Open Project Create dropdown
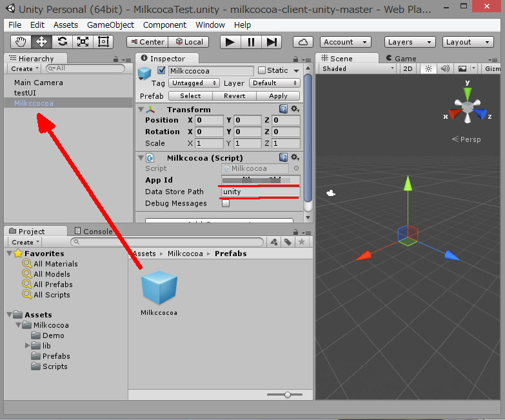The height and width of the screenshot is (420, 505). click(25, 242)
